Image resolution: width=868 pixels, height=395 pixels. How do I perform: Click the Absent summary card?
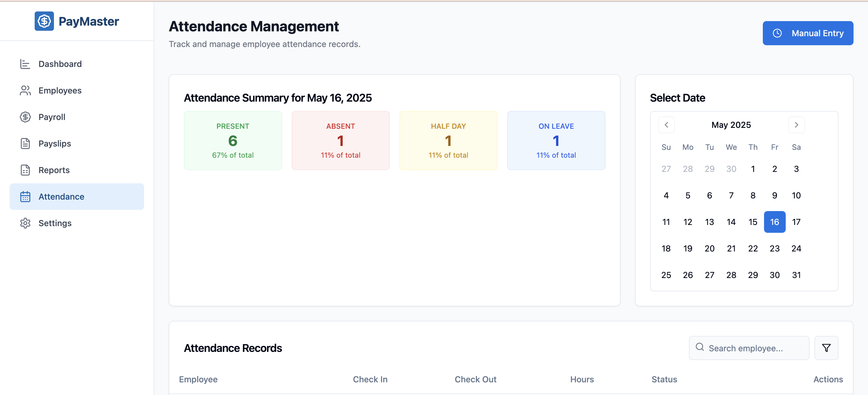(340, 141)
